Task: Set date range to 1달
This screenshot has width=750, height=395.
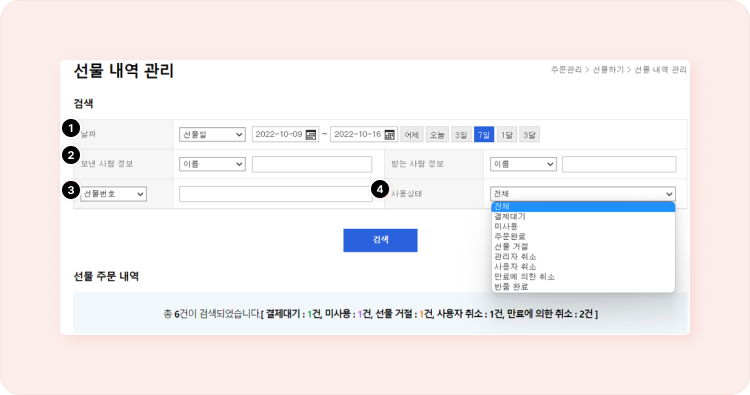Action: tap(507, 135)
